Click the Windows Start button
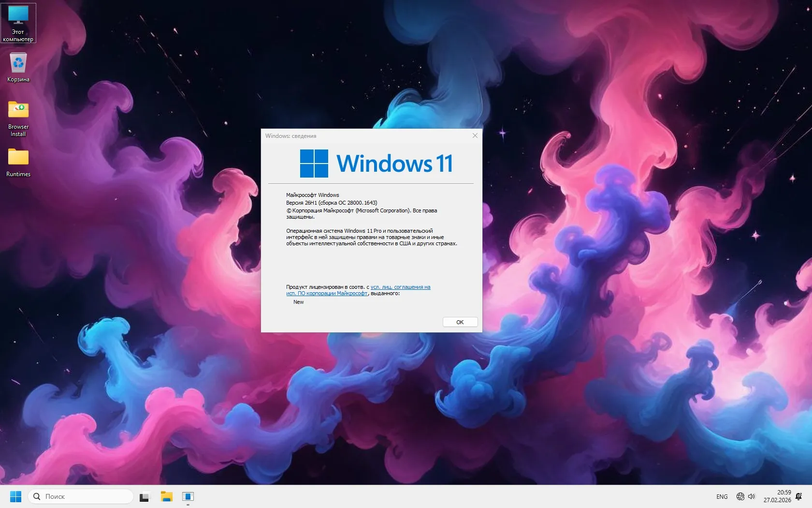The width and height of the screenshot is (812, 508). (15, 496)
